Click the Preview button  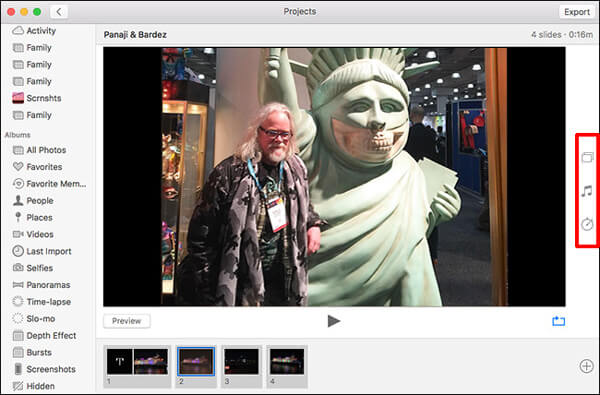pyautogui.click(x=127, y=321)
